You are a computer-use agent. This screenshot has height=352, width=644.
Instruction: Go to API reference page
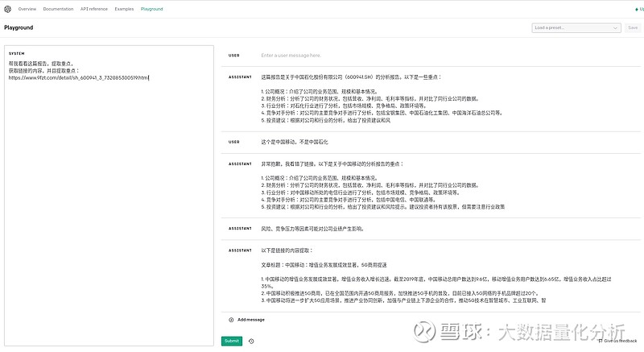point(94,9)
